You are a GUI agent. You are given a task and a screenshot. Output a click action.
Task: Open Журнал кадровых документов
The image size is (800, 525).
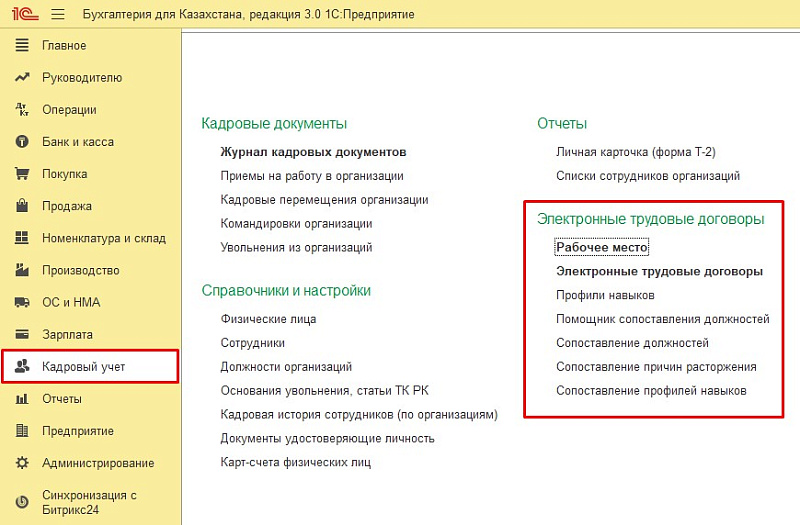[x=313, y=152]
